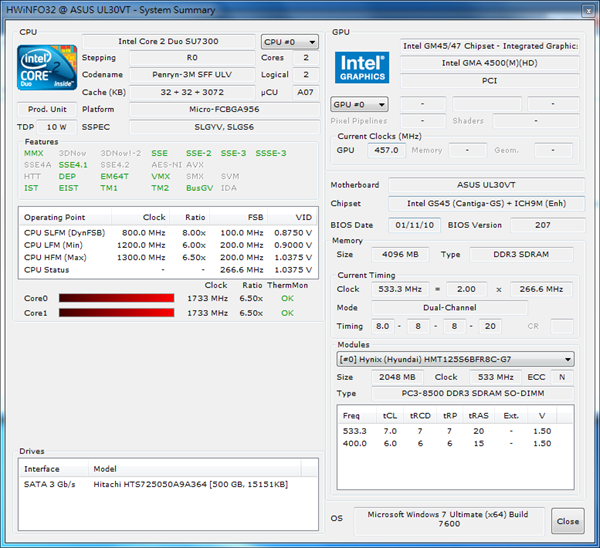Click the Prod. Unit box
The image size is (600, 548).
point(47,109)
